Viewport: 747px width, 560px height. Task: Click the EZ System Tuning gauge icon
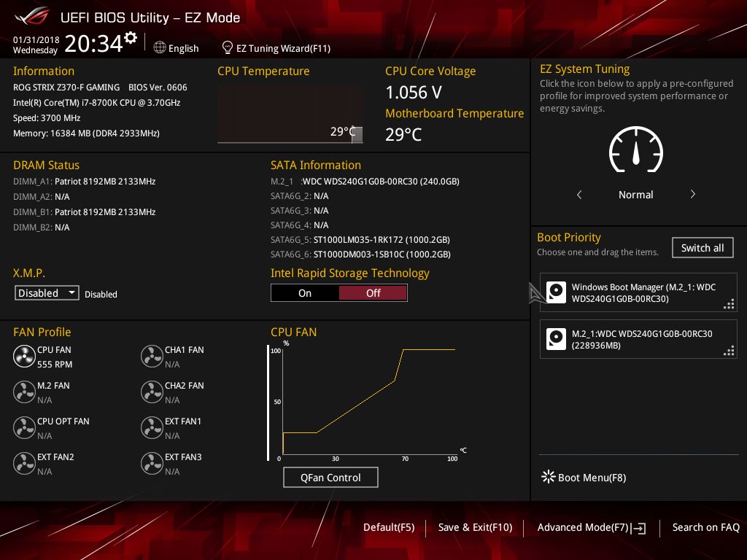(x=636, y=149)
